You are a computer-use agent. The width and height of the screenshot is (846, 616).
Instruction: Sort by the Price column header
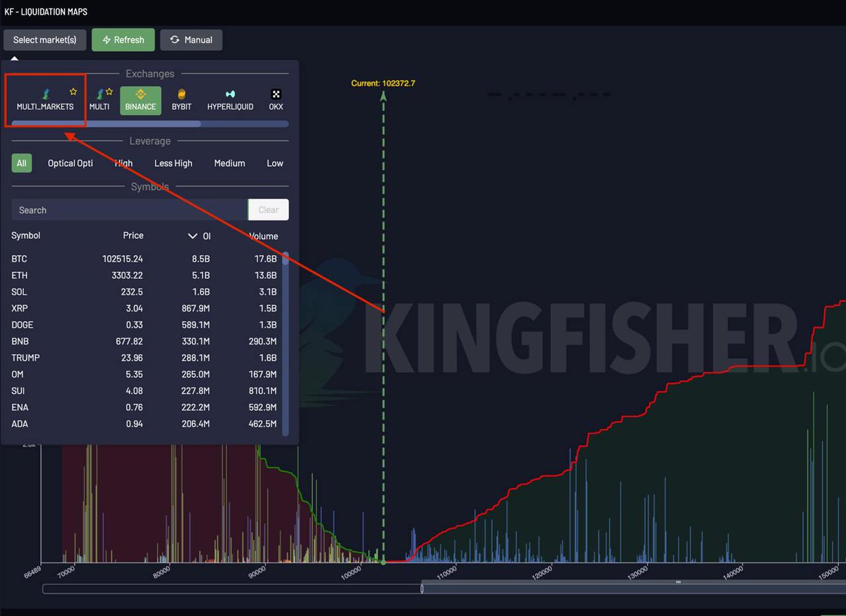(x=133, y=235)
